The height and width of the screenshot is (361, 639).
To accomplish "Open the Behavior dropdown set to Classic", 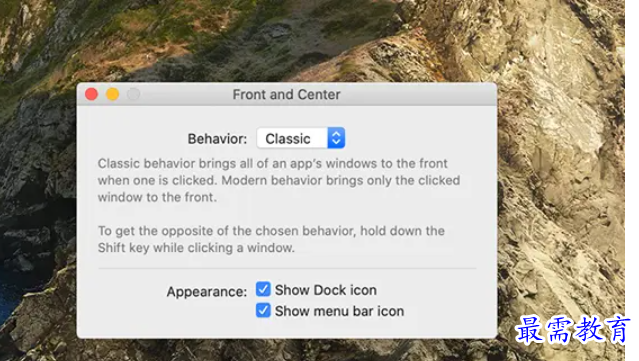I will (301, 138).
